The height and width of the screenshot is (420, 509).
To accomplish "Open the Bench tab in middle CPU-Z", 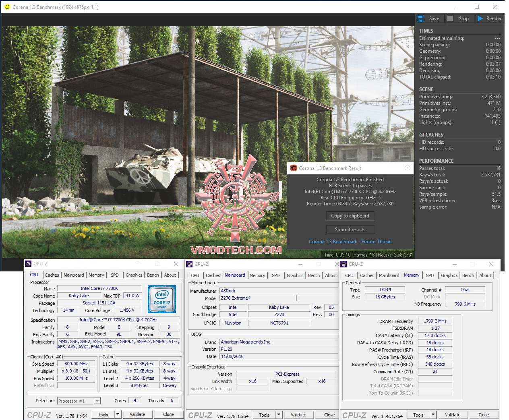I will [x=314, y=275].
